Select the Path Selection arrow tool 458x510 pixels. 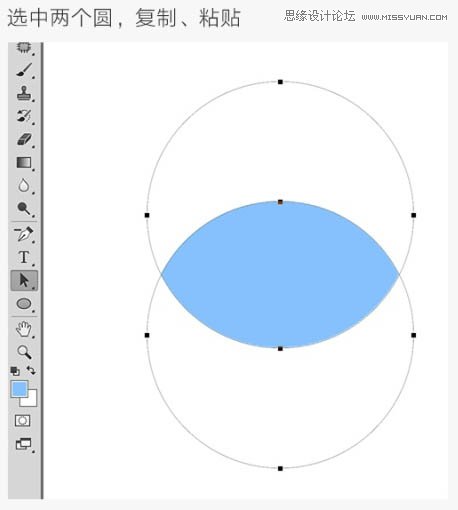(24, 280)
